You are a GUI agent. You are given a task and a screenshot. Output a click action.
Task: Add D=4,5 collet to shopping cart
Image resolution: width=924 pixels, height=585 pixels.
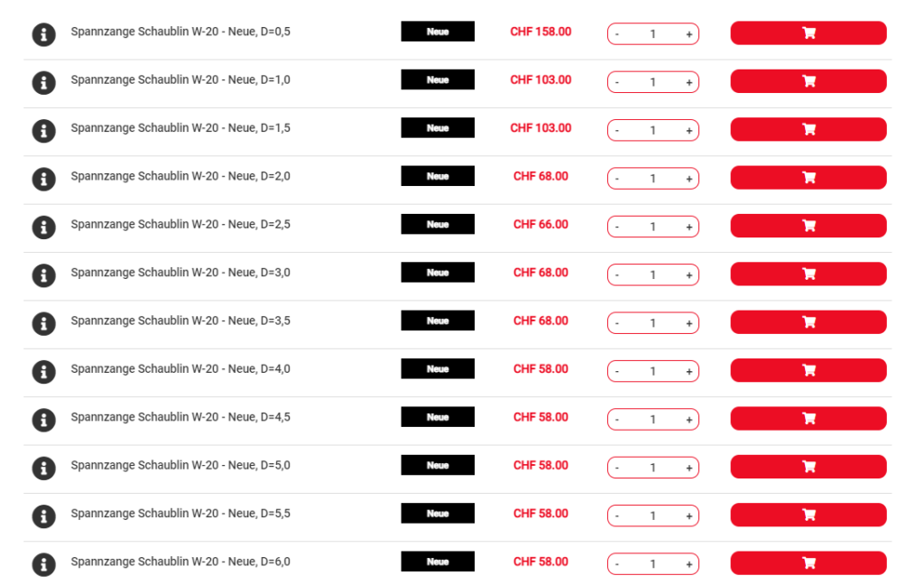click(x=808, y=419)
